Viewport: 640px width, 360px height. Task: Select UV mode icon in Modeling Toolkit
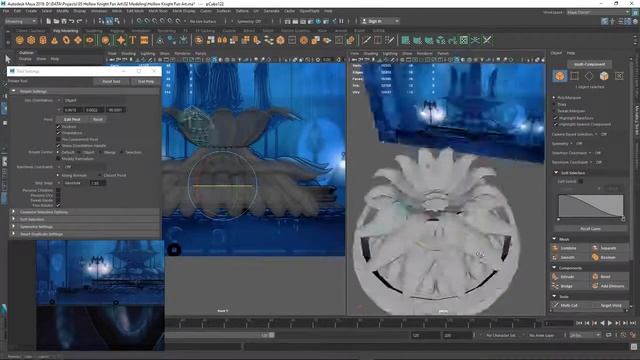pyautogui.click(x=619, y=76)
